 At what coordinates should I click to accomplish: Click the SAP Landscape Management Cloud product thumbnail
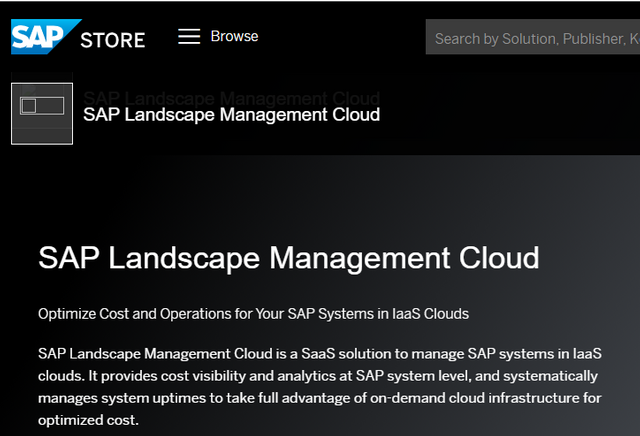(42, 113)
